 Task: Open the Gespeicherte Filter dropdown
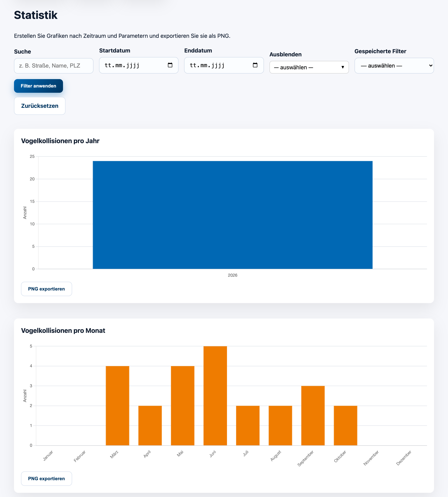point(394,66)
